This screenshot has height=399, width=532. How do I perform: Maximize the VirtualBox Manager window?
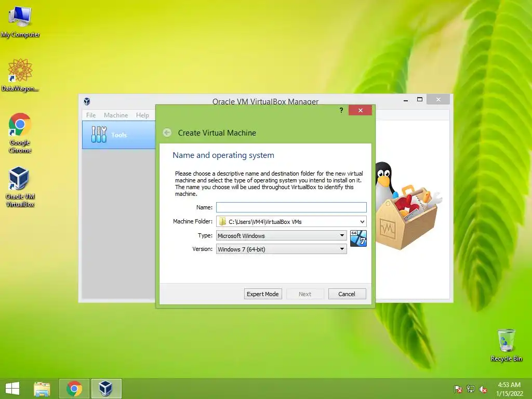pos(420,99)
